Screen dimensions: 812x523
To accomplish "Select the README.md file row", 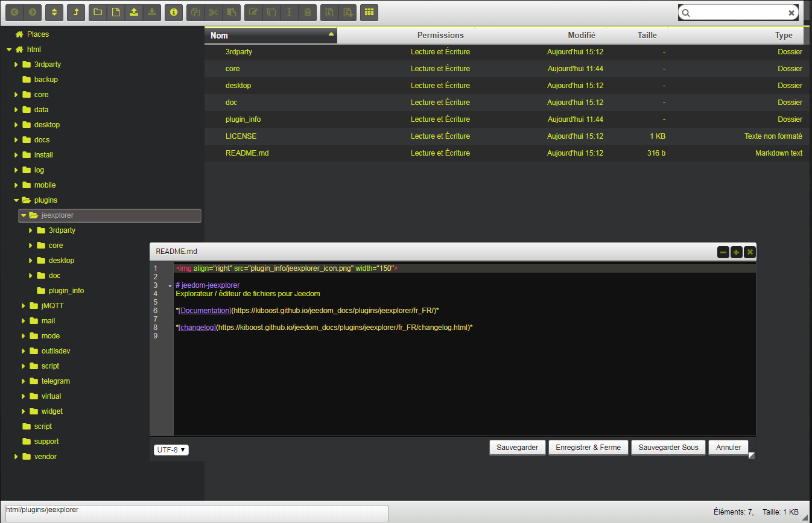I will pyautogui.click(x=506, y=153).
